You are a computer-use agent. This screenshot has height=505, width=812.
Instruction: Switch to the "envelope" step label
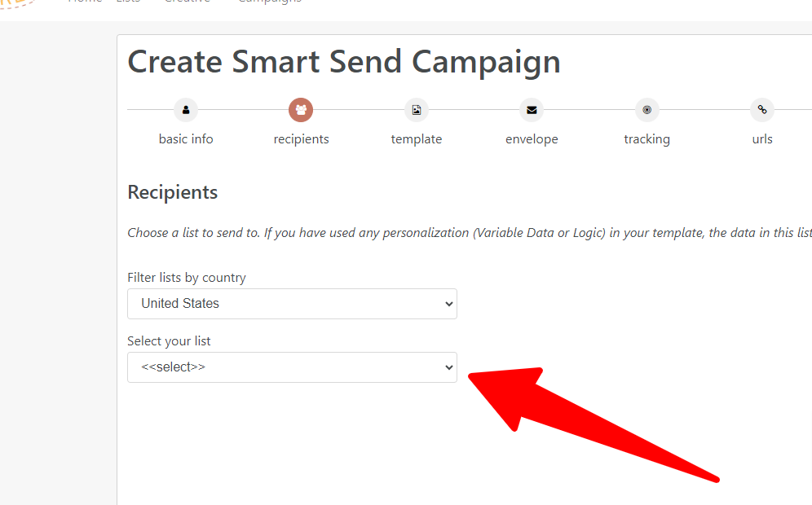coord(532,139)
